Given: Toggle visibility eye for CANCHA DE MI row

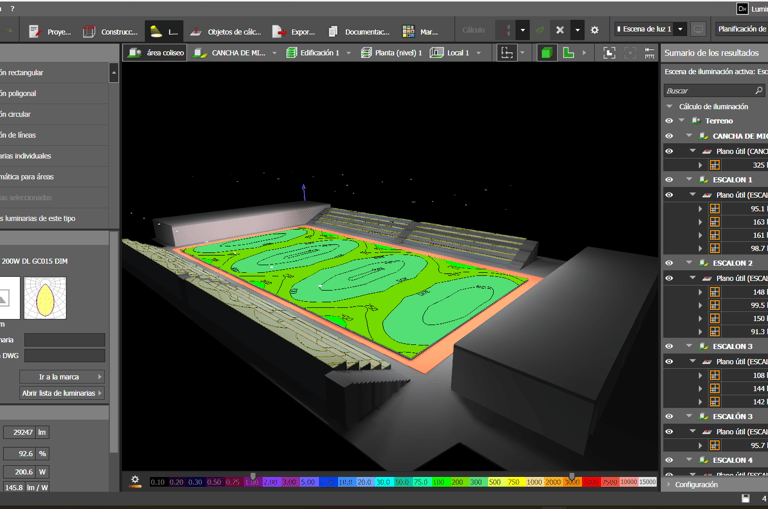Looking at the screenshot, I should point(669,136).
